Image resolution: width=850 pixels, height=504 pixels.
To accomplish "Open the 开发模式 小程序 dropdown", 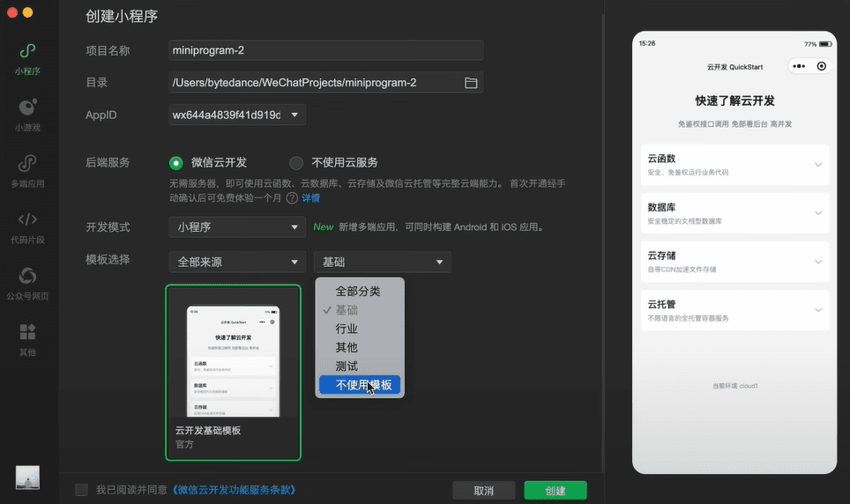I will pos(237,227).
